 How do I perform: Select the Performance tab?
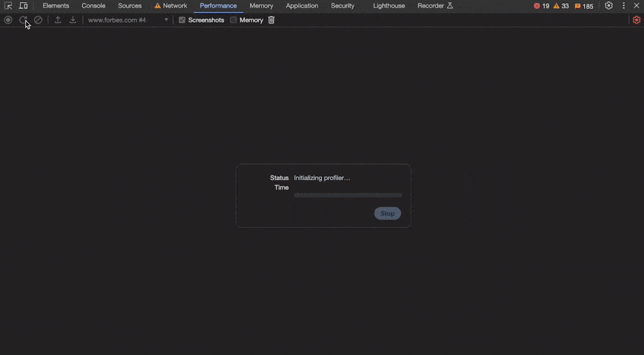coord(218,6)
